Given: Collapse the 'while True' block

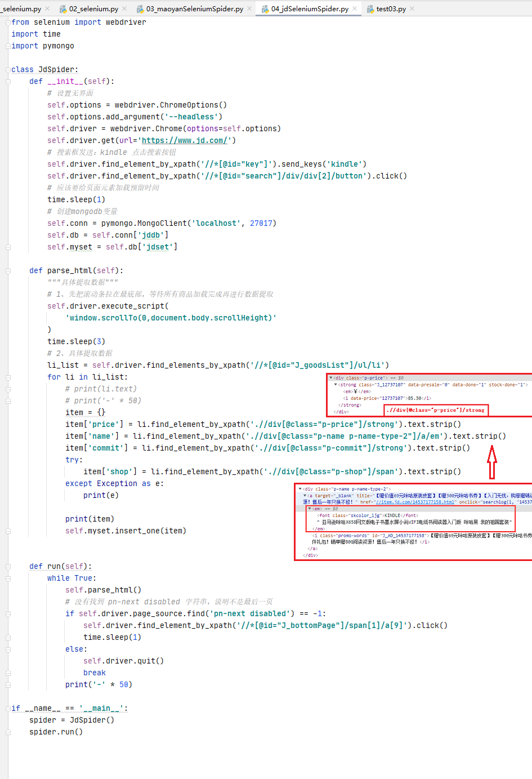Looking at the screenshot, I should (8, 578).
